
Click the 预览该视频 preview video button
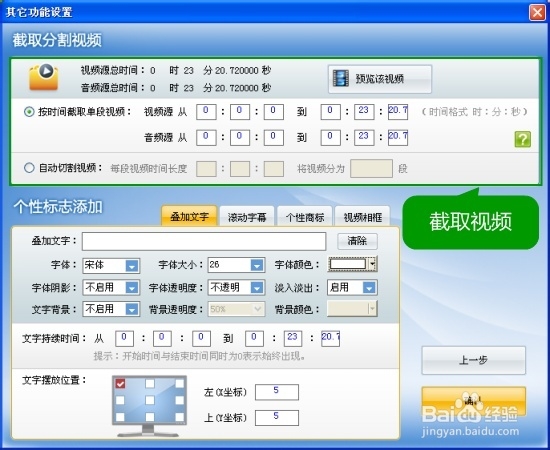pyautogui.click(x=380, y=79)
